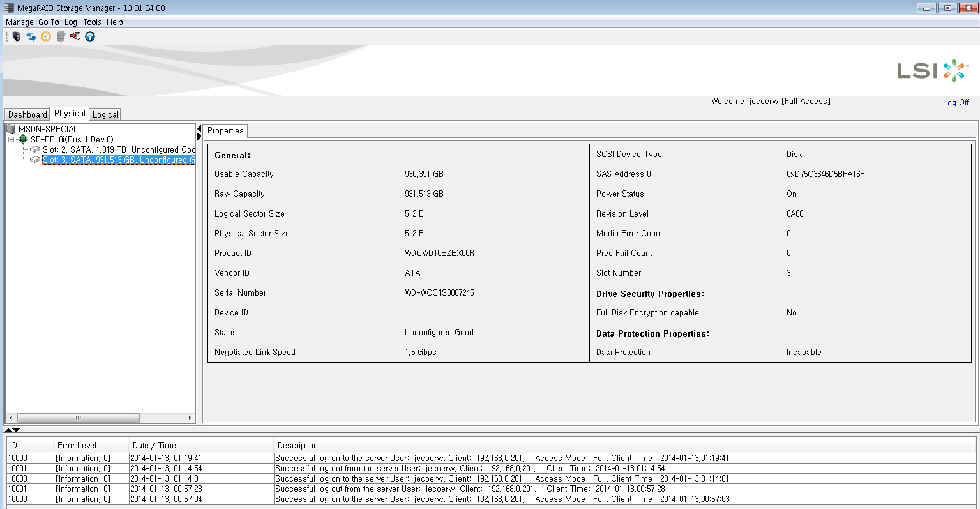Image resolution: width=980 pixels, height=509 pixels.
Task: Click the Create Virtual Drive disk-stack icon
Action: click(61, 36)
